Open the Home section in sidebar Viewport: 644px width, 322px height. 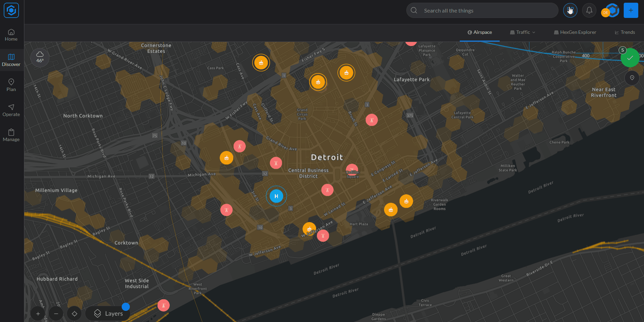click(x=11, y=35)
